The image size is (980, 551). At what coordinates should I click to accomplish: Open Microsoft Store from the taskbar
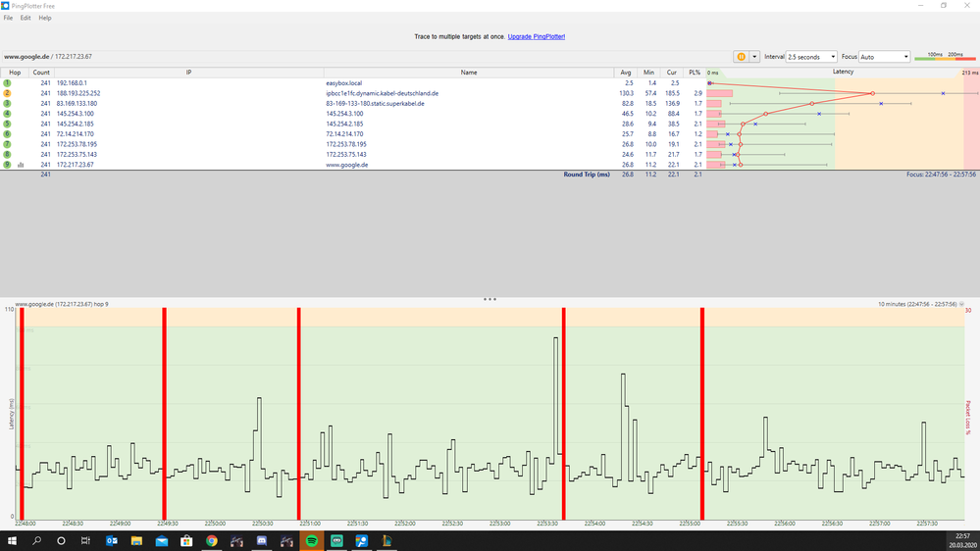(186, 541)
